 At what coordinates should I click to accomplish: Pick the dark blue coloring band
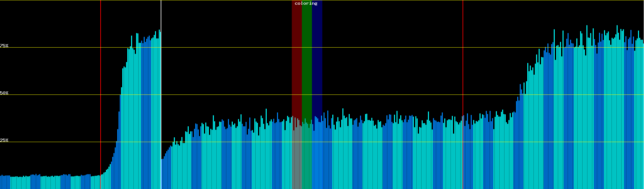[x=317, y=63]
